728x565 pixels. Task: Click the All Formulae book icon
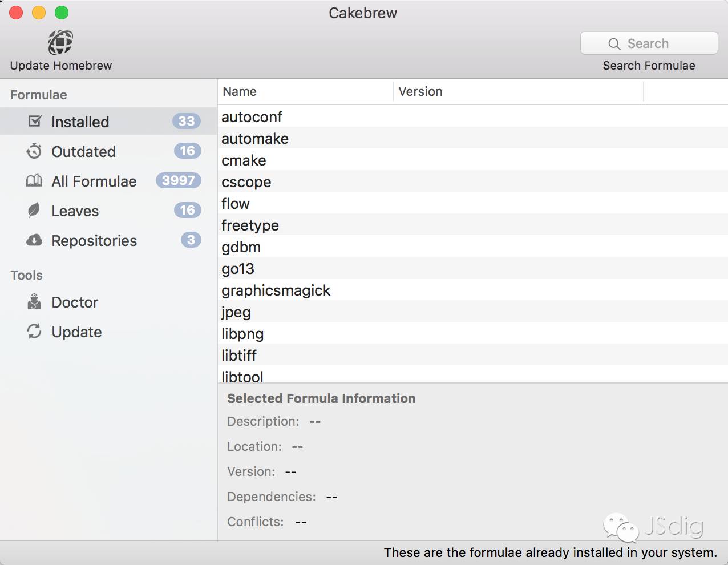34,181
